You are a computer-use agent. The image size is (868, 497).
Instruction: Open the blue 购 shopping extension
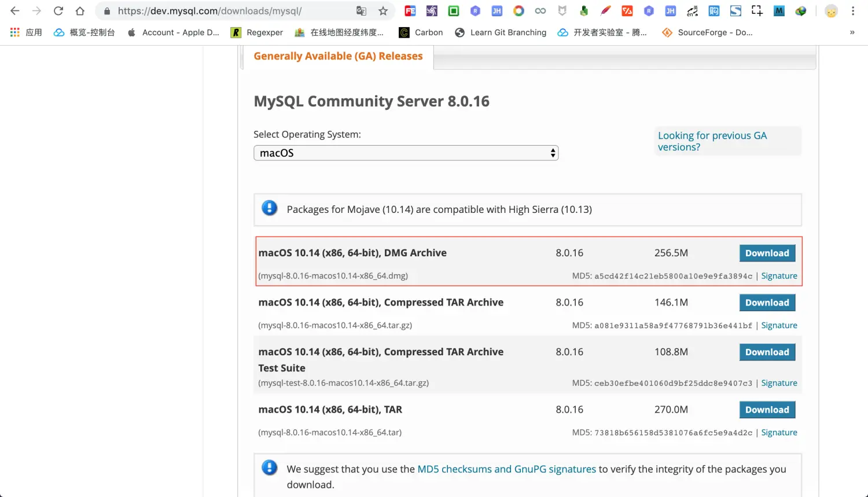(x=714, y=11)
